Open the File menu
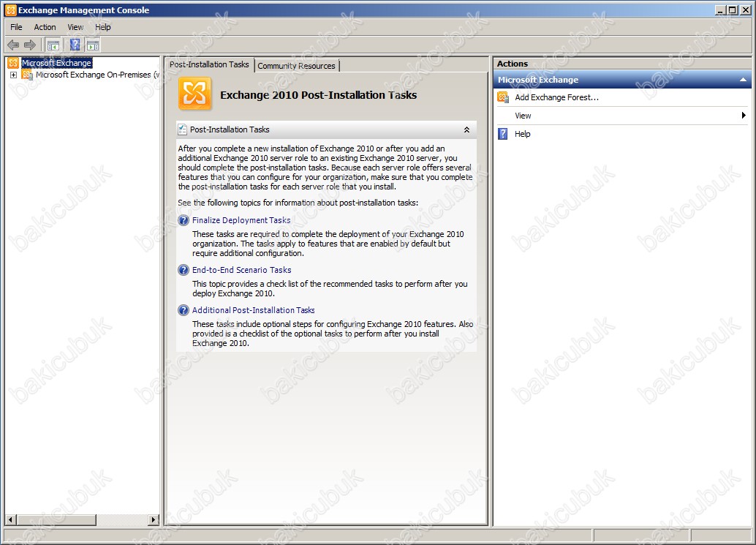756x545 pixels. tap(16, 27)
